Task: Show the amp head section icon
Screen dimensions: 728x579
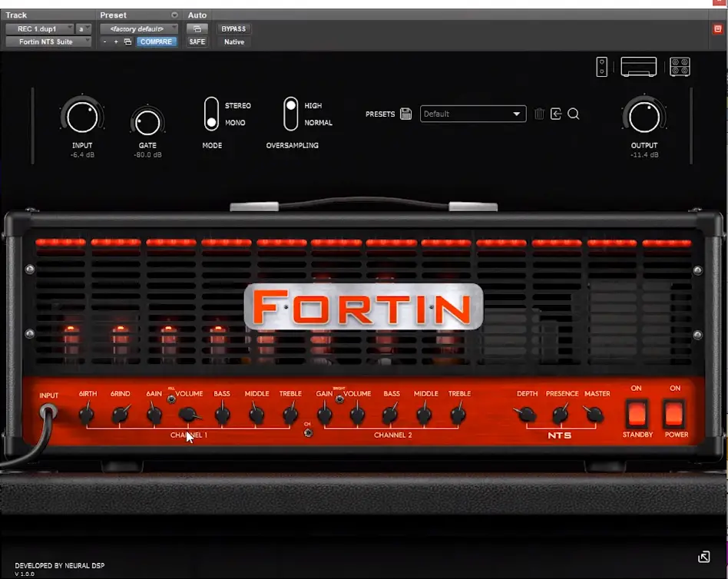Action: 639,66
